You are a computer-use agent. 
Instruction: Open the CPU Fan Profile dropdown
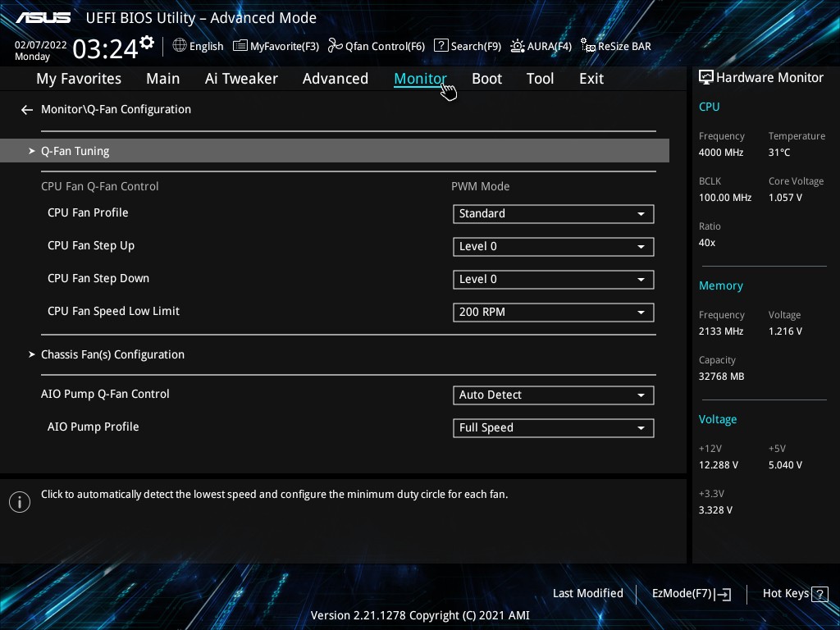[x=553, y=213]
